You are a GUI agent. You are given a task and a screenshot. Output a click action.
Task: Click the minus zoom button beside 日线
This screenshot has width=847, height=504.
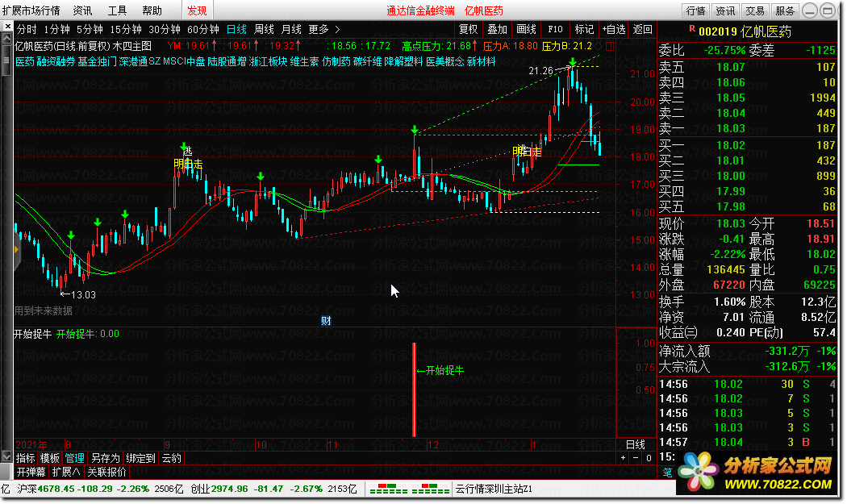(636, 457)
